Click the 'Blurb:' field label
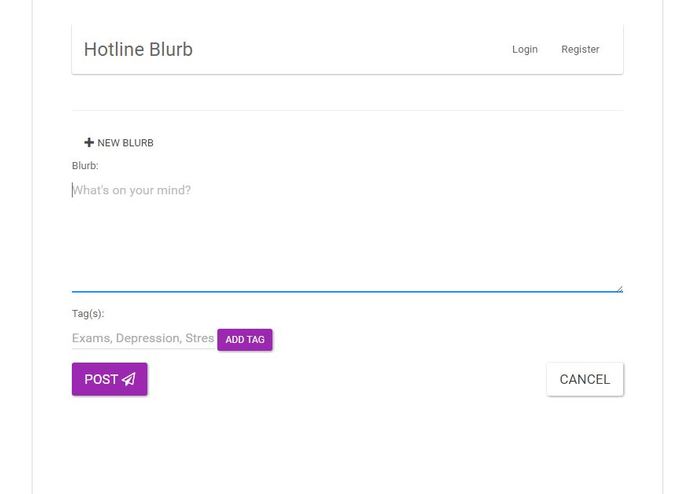 coord(85,166)
